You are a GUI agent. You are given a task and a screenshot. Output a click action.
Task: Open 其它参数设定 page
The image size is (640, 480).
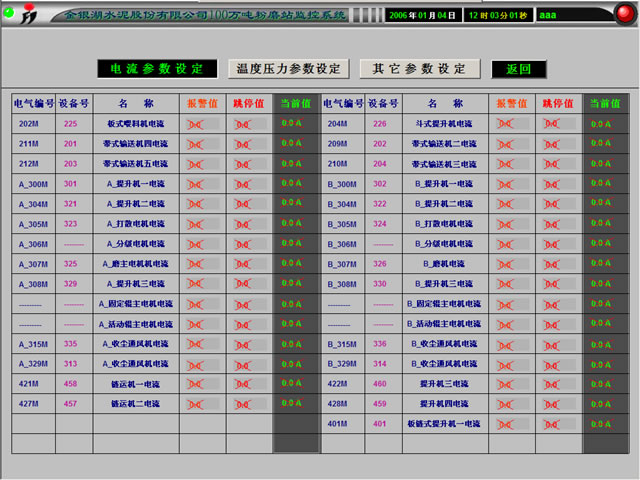(x=419, y=69)
